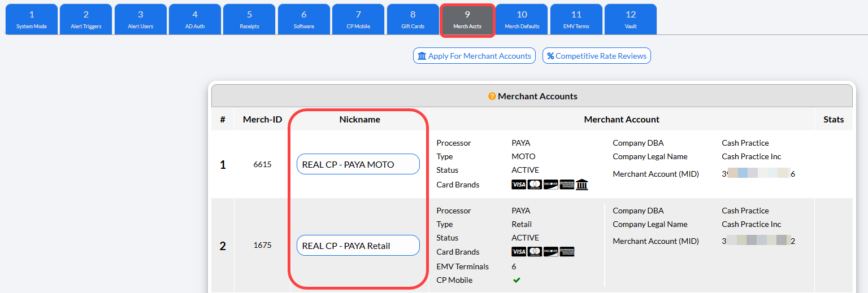Click Visa icon in Retail account row

click(519, 252)
